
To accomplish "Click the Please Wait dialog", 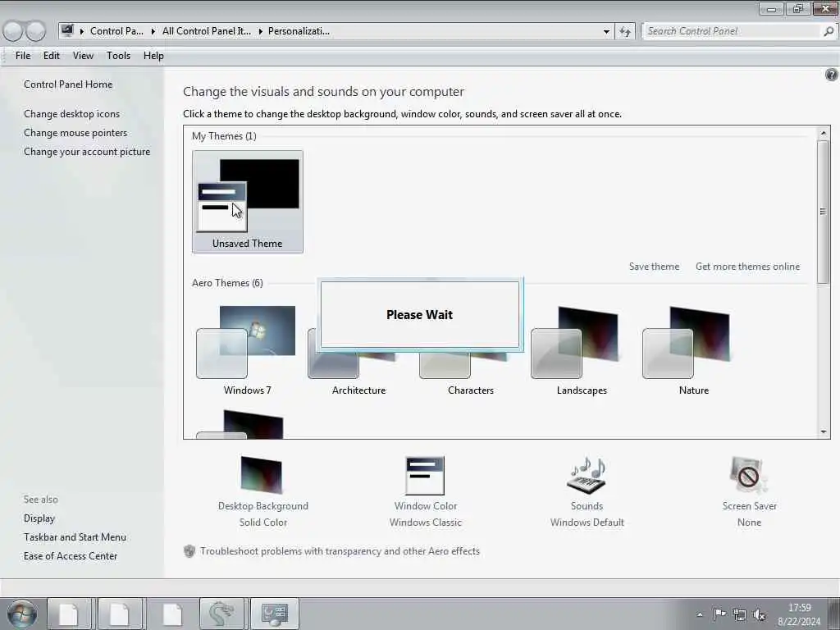I will (x=420, y=314).
